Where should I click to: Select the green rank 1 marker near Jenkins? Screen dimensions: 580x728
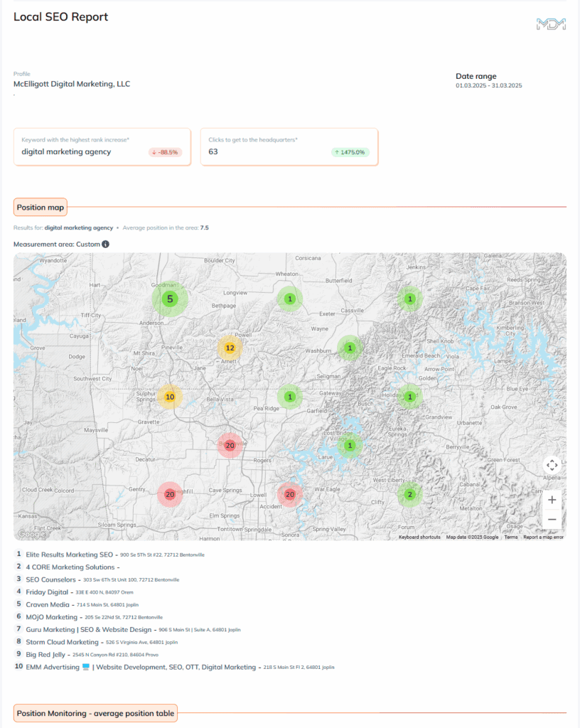[x=409, y=299]
